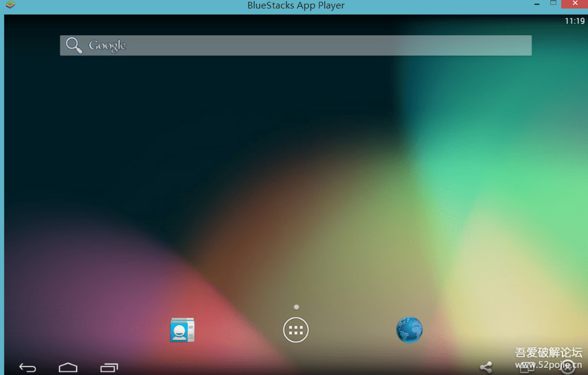The height and width of the screenshot is (375, 588).
Task: Tap the Android back arrow
Action: pyautogui.click(x=27, y=368)
